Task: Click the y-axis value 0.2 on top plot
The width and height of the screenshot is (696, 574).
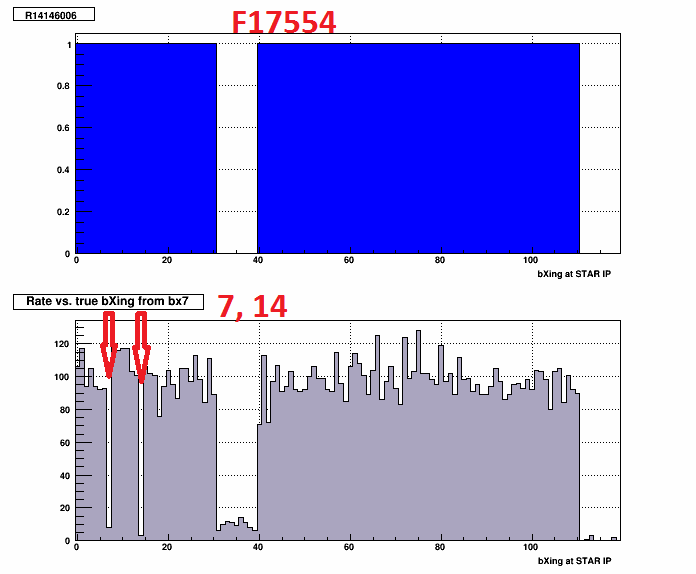Action: 63,212
